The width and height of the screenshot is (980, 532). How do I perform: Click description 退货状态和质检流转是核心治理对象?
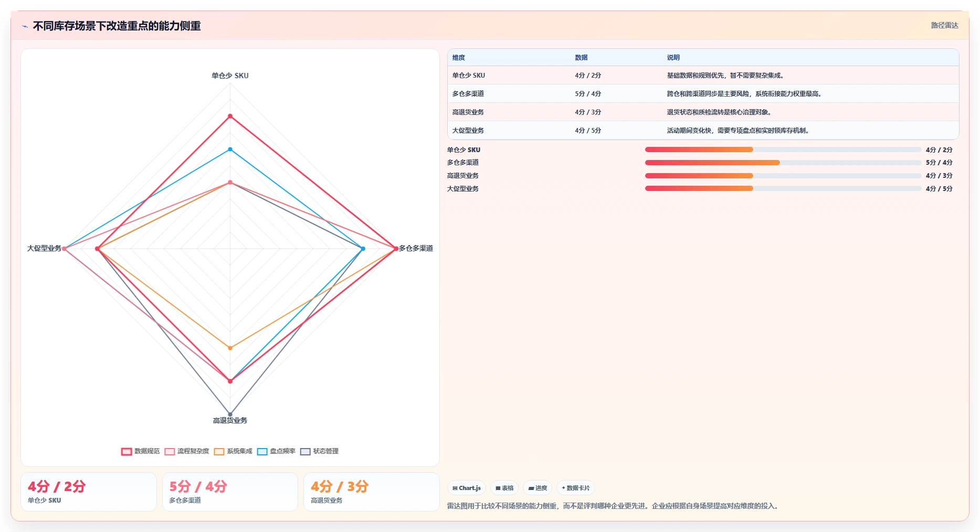[719, 112]
